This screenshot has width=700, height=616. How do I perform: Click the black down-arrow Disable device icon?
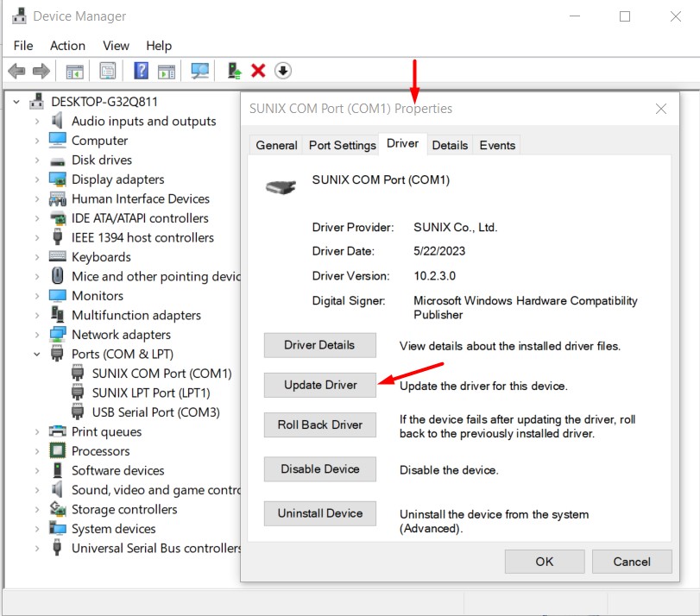tap(283, 71)
